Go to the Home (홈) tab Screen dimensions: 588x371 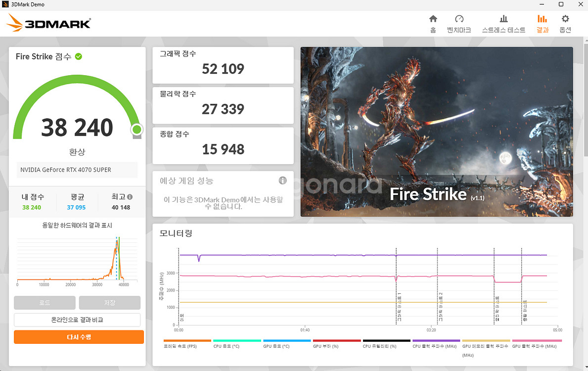[x=433, y=24]
